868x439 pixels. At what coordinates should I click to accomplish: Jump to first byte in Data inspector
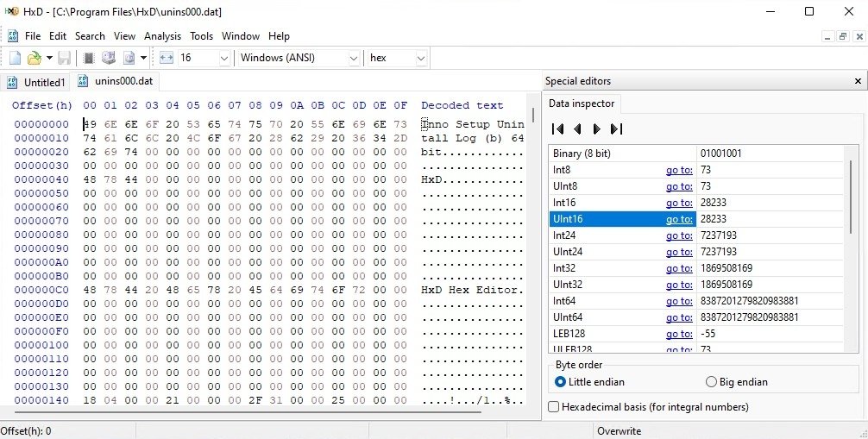point(557,129)
